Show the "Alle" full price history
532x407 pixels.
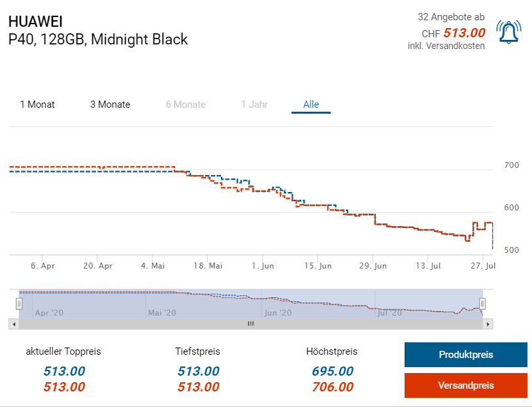pyautogui.click(x=311, y=105)
